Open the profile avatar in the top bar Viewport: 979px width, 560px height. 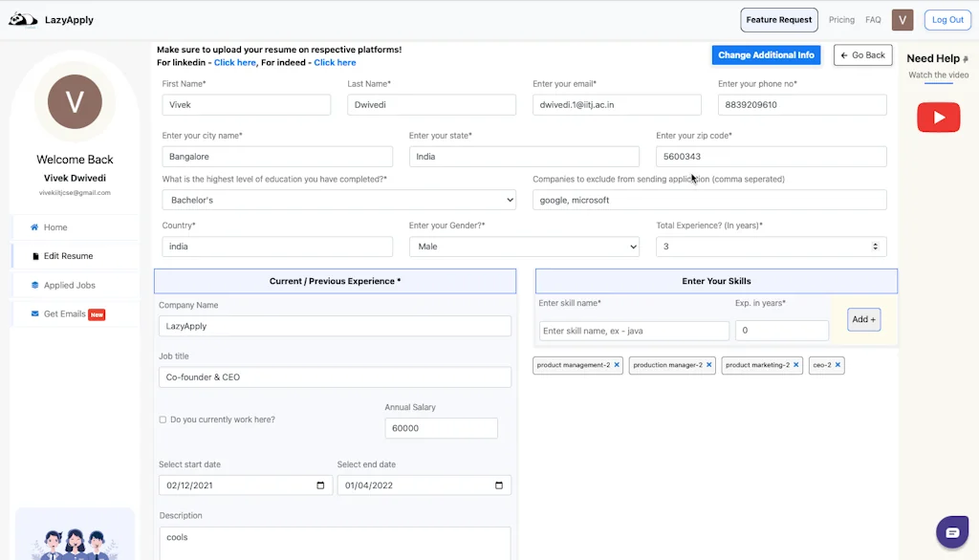point(902,19)
